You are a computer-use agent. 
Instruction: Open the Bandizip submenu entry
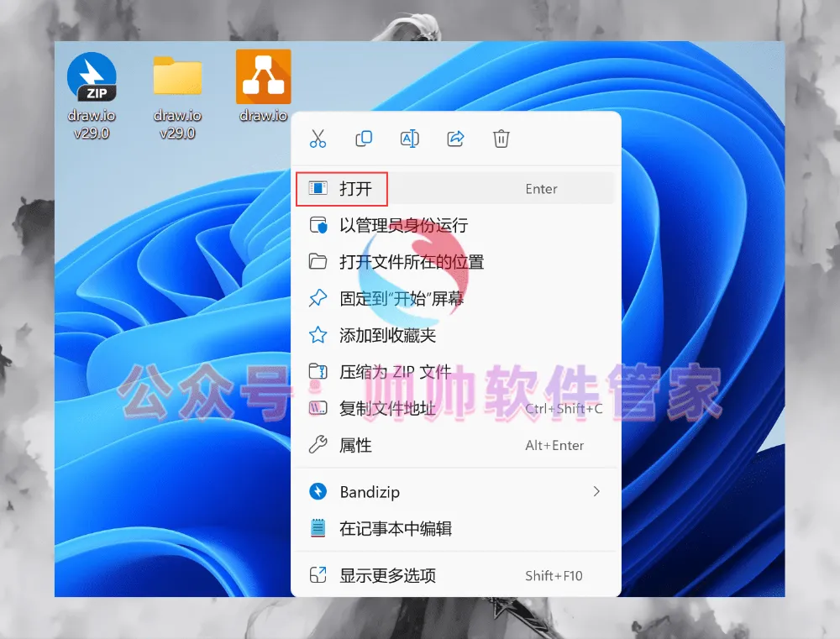click(x=454, y=492)
